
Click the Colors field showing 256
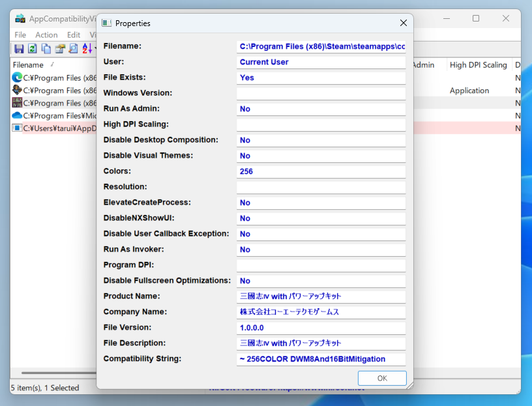(321, 171)
